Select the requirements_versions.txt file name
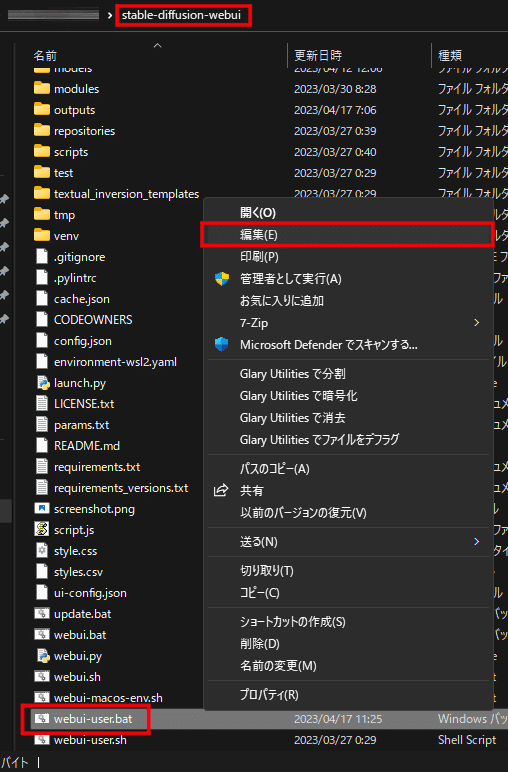This screenshot has height=772, width=508. pos(121,488)
